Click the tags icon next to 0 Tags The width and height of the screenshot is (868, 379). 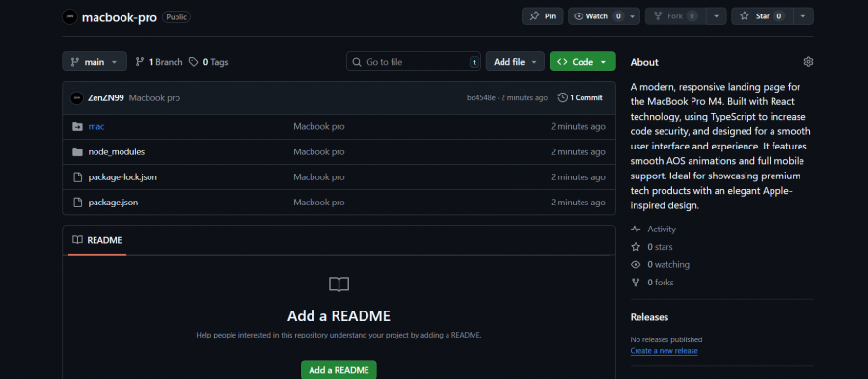(x=193, y=62)
